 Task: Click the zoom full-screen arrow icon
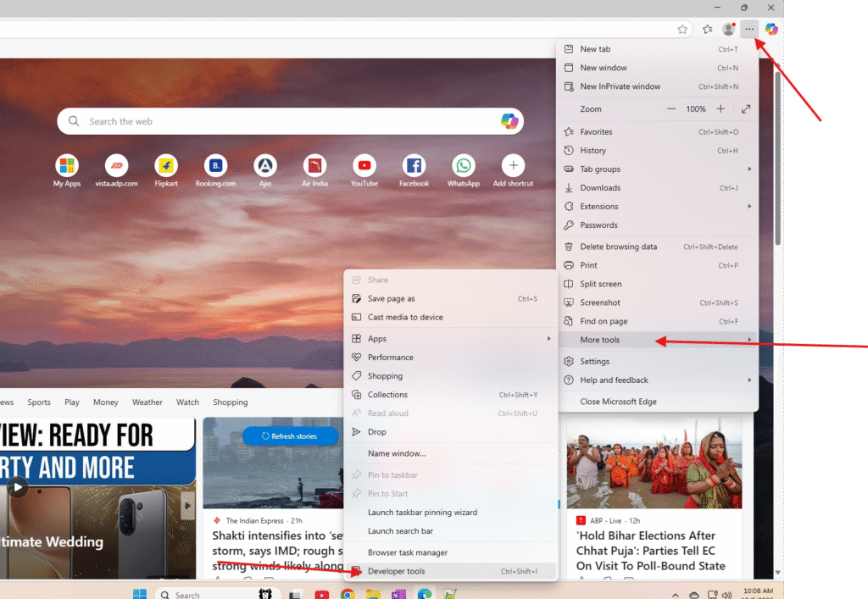(746, 109)
